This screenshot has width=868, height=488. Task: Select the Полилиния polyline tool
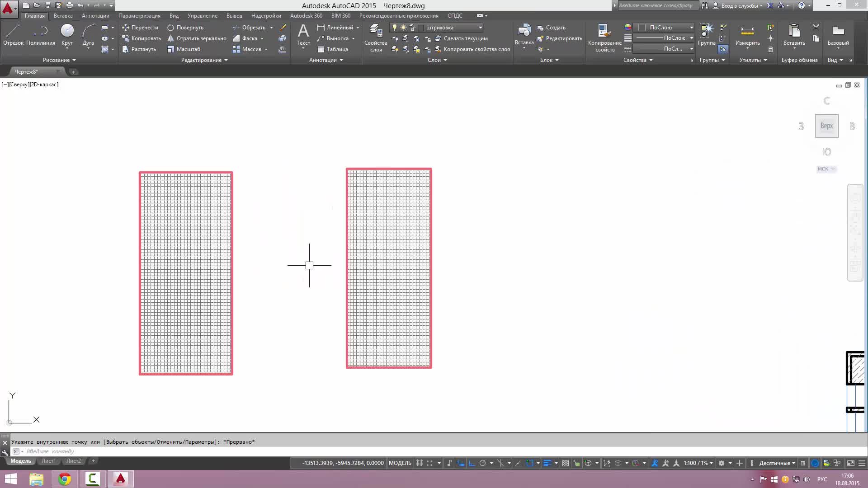(x=41, y=35)
